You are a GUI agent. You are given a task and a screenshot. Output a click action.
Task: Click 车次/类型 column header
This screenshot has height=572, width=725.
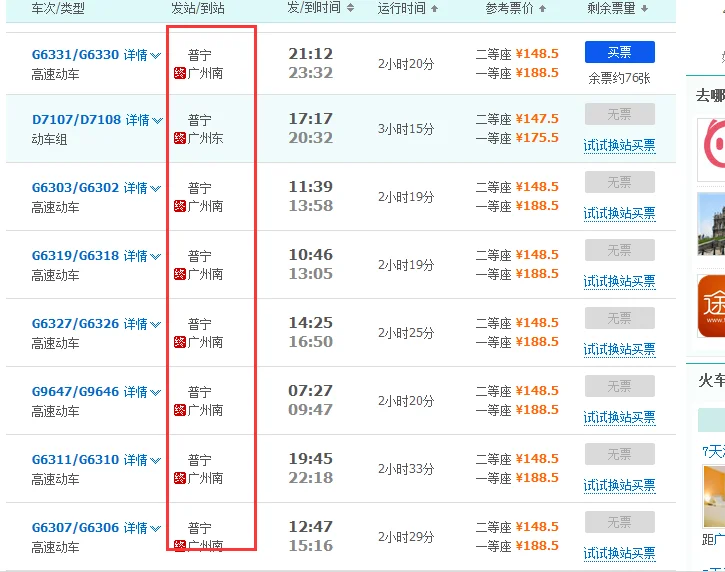(x=58, y=8)
